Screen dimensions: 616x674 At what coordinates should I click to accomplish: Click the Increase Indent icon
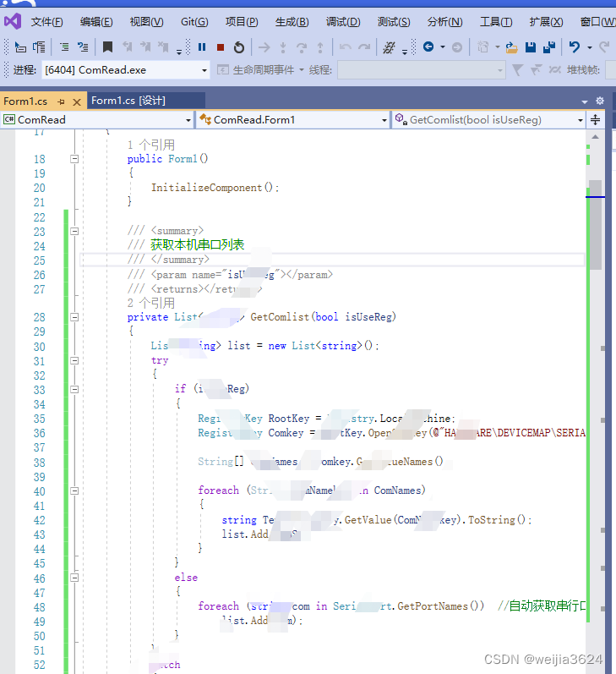pyautogui.click(x=83, y=47)
